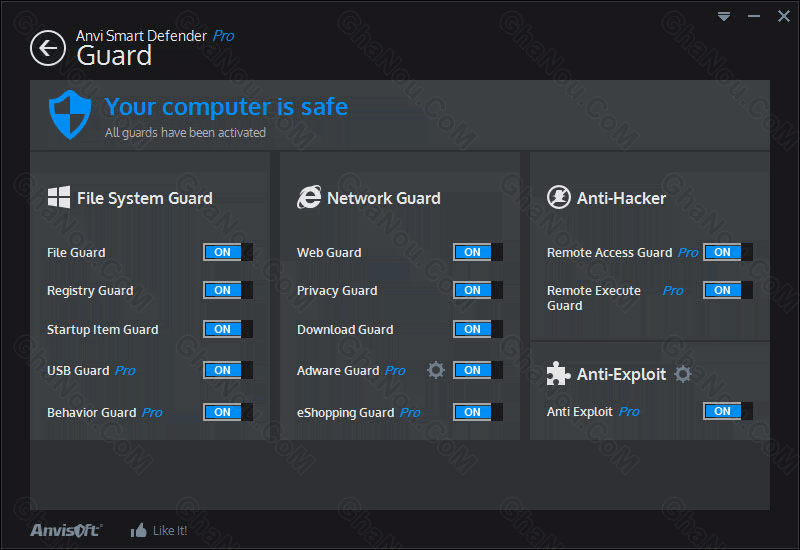Disable the Registry Guard toggle
The width and height of the screenshot is (800, 550).
point(228,290)
